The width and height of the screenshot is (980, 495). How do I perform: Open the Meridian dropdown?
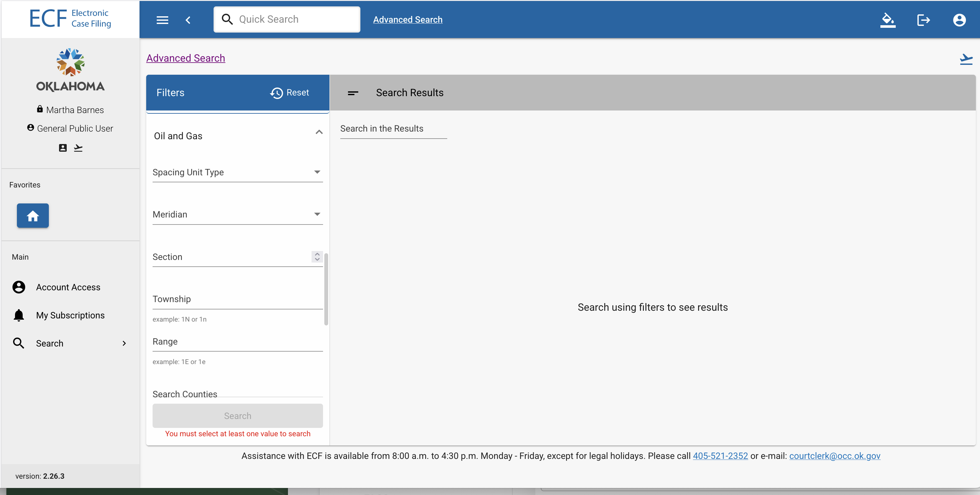coord(238,215)
